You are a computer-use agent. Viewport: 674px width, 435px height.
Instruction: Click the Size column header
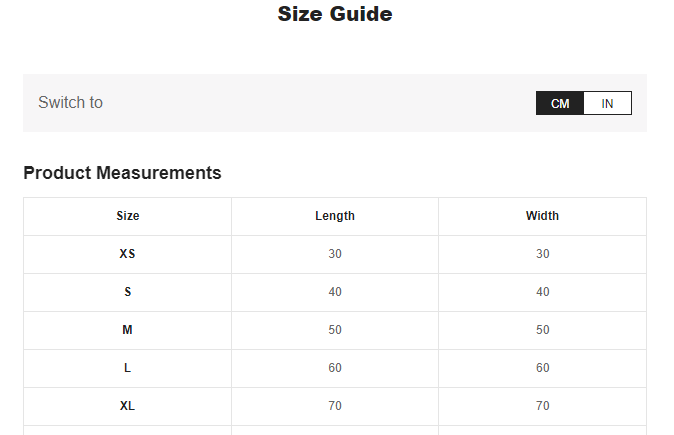(x=128, y=216)
